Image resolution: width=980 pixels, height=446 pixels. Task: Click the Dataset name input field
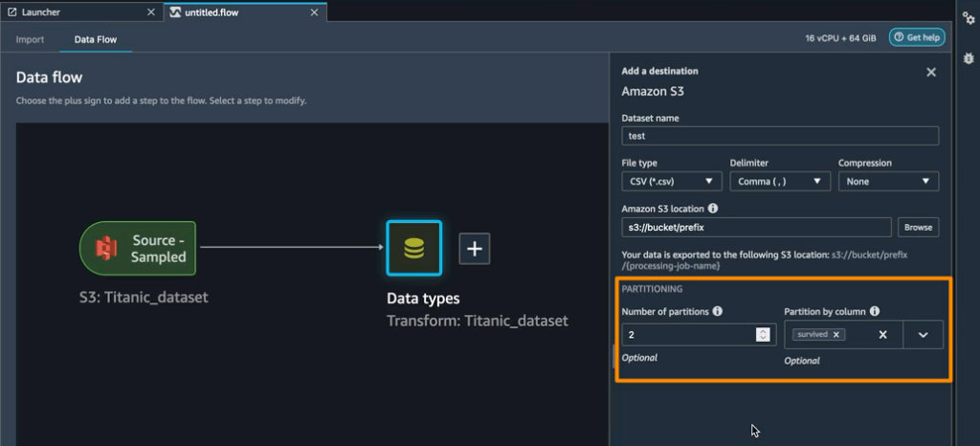click(780, 136)
